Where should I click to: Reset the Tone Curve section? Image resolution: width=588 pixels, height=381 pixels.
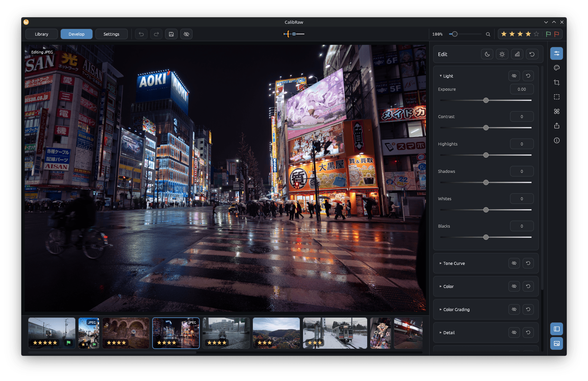click(528, 263)
